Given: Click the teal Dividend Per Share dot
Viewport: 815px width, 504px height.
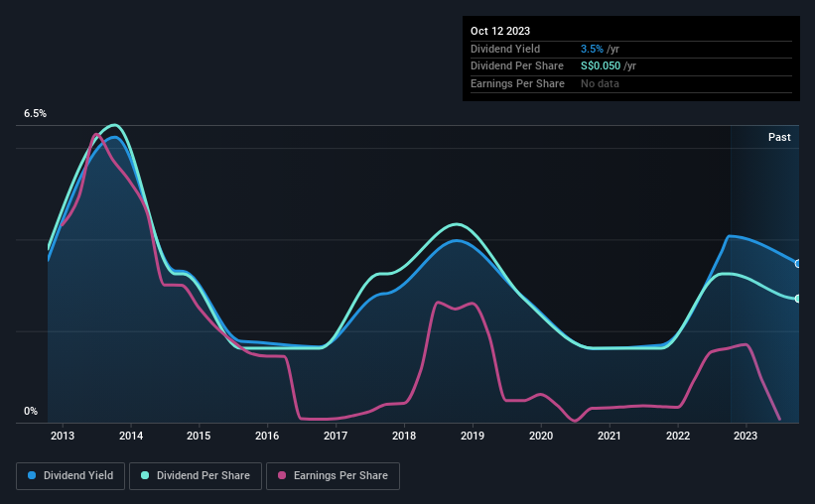Looking at the screenshot, I should [145, 475].
